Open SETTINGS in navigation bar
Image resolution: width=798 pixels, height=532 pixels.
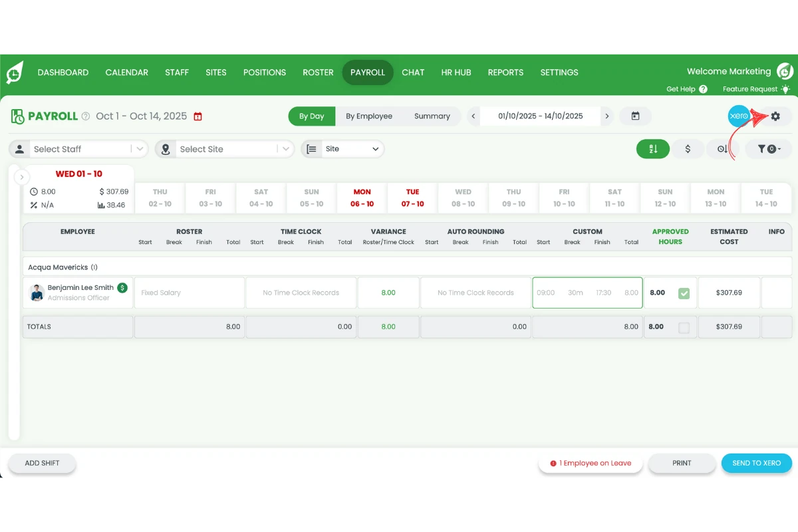coord(559,72)
